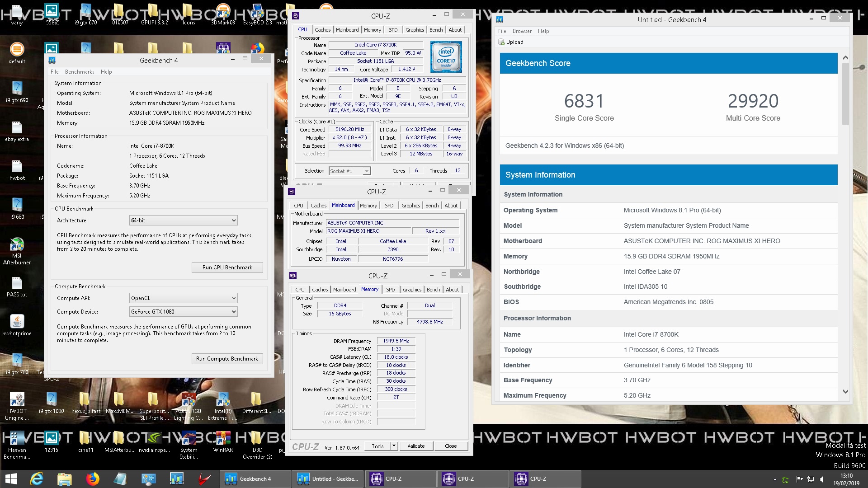Launch MSI Afterburner from the desktop

17,251
